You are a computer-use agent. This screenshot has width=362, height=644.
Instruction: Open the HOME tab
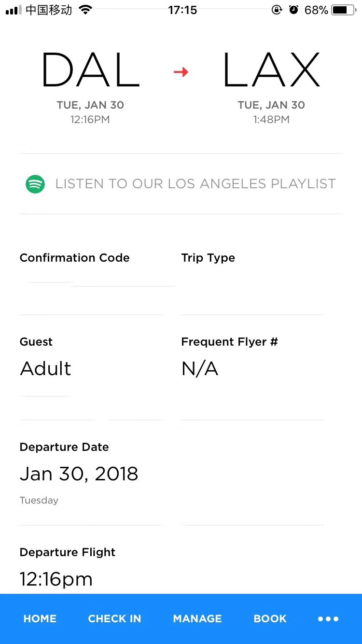pyautogui.click(x=40, y=618)
